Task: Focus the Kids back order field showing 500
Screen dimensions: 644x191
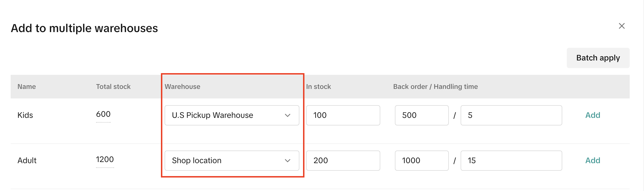Action: click(422, 115)
